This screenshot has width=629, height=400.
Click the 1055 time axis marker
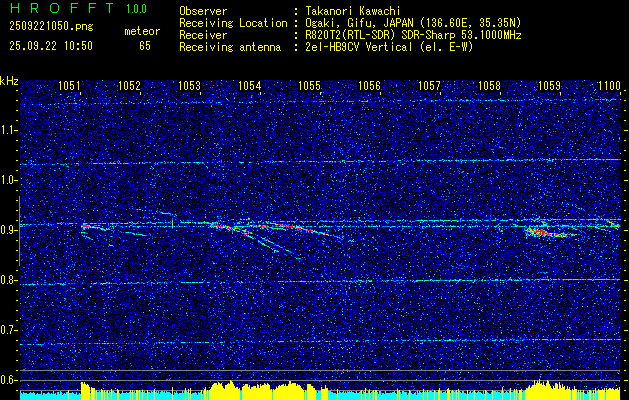310,85
